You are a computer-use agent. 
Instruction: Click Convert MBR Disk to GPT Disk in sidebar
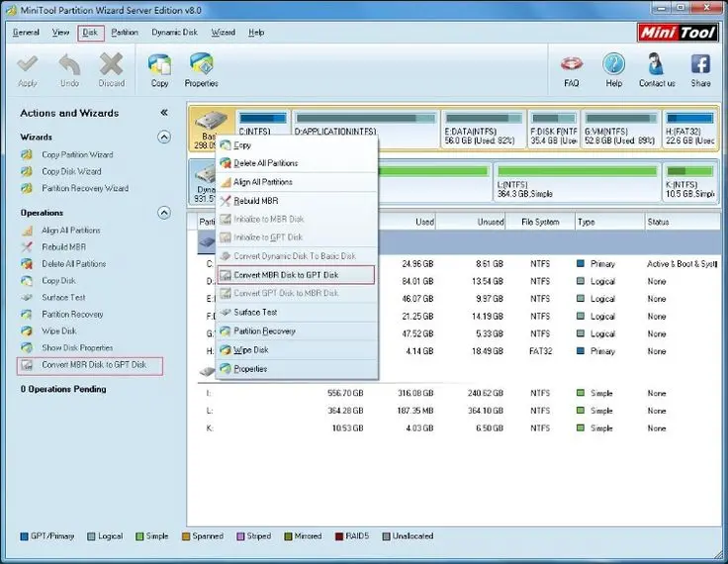pos(90,366)
